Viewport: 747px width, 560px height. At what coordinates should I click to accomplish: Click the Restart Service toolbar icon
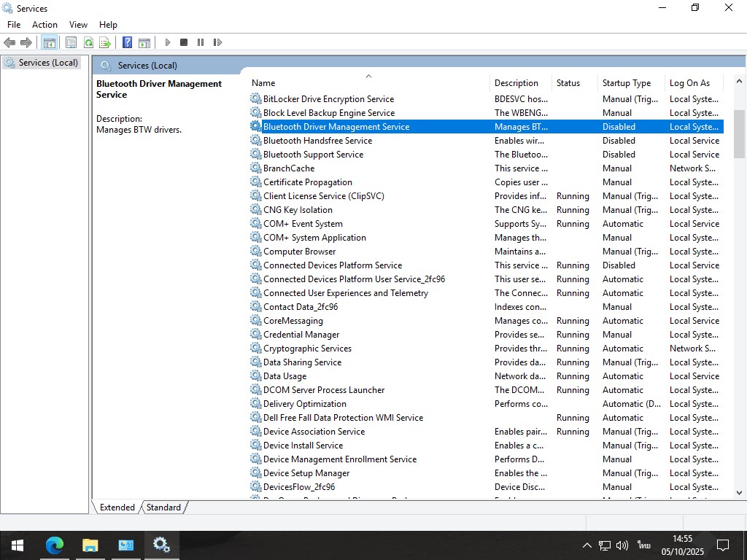217,42
